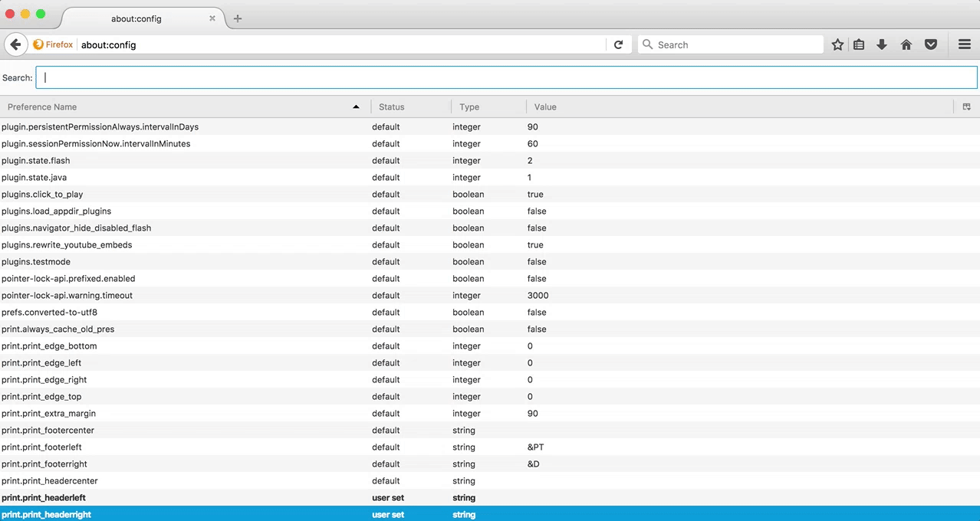The height and width of the screenshot is (521, 980).
Task: Open the hamburger menu
Action: (x=965, y=45)
